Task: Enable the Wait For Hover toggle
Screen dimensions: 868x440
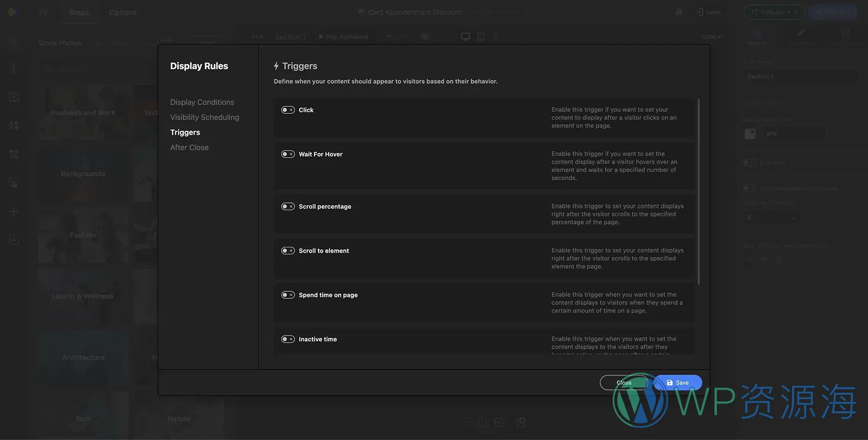Action: (288, 154)
